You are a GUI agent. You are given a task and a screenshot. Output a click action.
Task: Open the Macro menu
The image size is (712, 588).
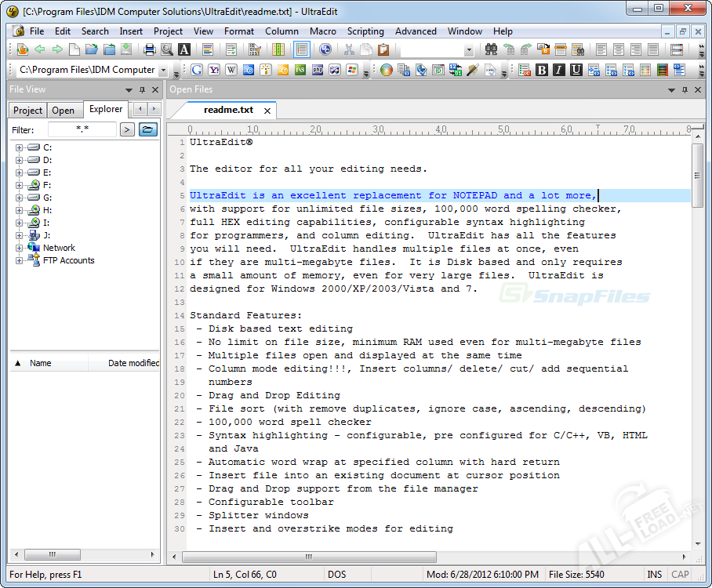[322, 31]
